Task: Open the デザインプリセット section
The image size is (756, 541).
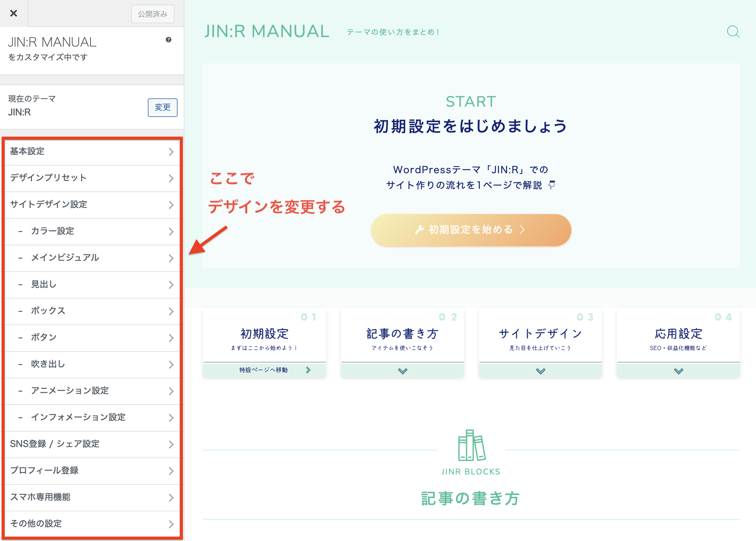Action: pos(92,178)
